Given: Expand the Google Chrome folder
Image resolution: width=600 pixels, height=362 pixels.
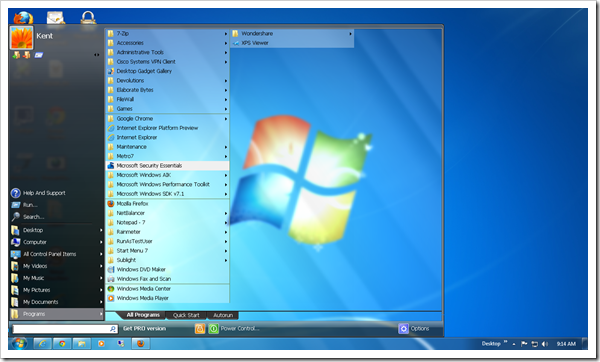Looking at the screenshot, I should click(x=167, y=119).
